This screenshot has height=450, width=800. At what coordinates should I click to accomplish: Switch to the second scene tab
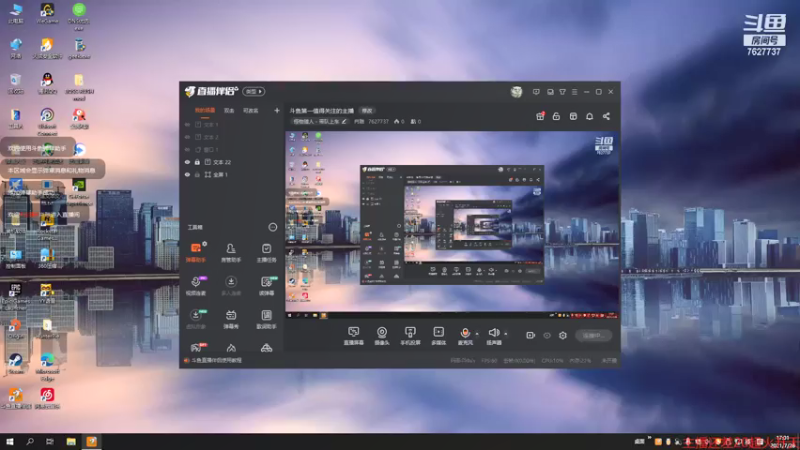click(229, 110)
